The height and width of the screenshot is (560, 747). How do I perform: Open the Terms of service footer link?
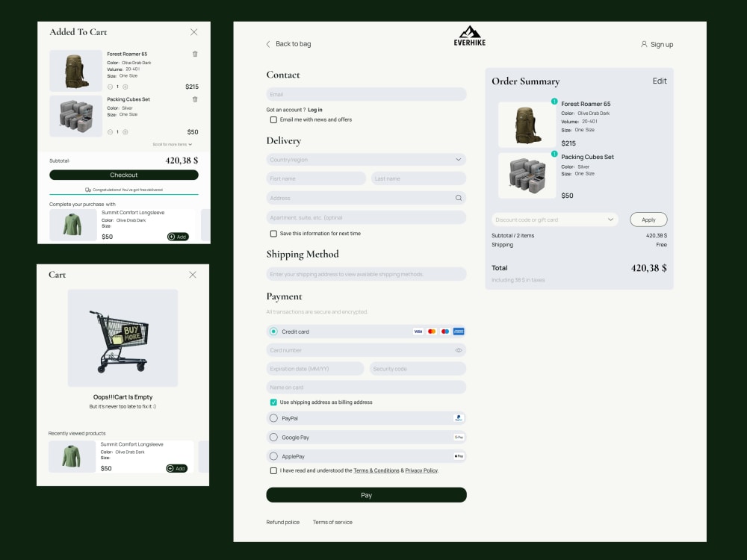(x=332, y=523)
